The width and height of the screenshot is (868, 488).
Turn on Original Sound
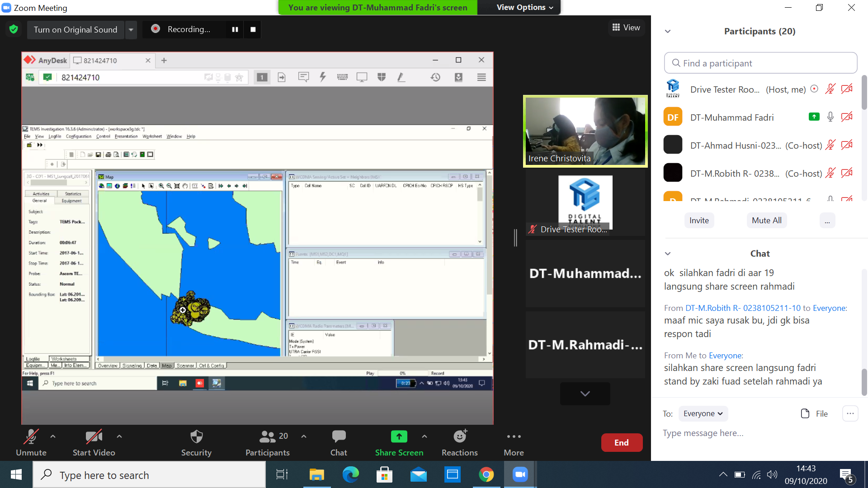(x=75, y=30)
